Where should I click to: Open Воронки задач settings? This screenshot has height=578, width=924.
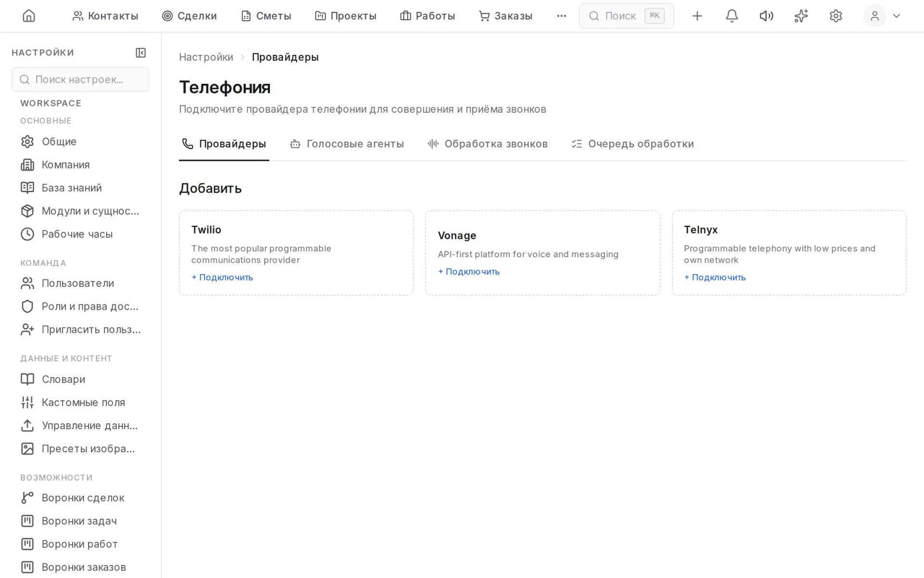(x=80, y=521)
